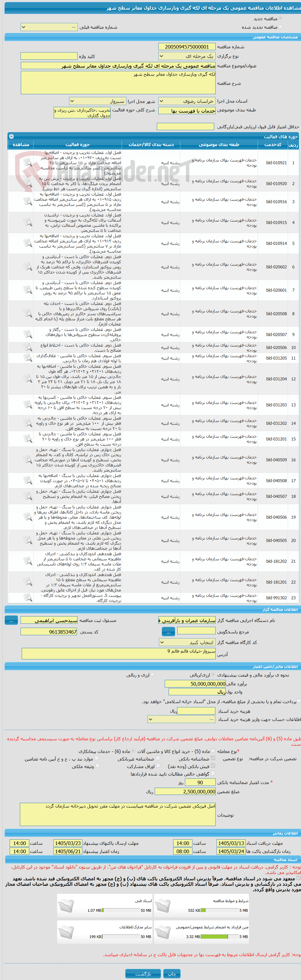Screen dimensions: 301x980
Task: Click the دسته بندی کالا/خدمات column header
Action: [x=151, y=145]
